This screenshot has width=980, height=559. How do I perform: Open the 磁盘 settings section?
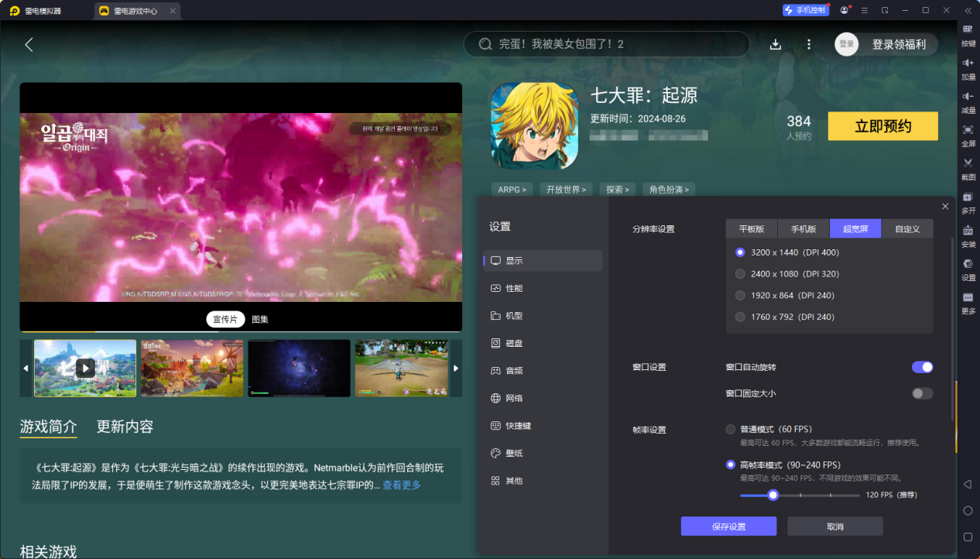[x=543, y=343]
